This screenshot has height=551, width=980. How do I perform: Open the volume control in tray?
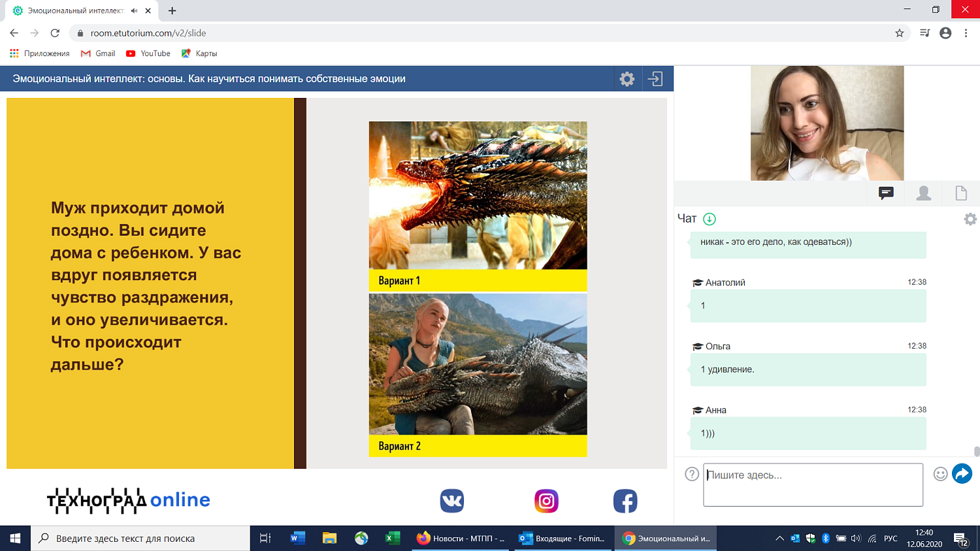click(x=856, y=539)
